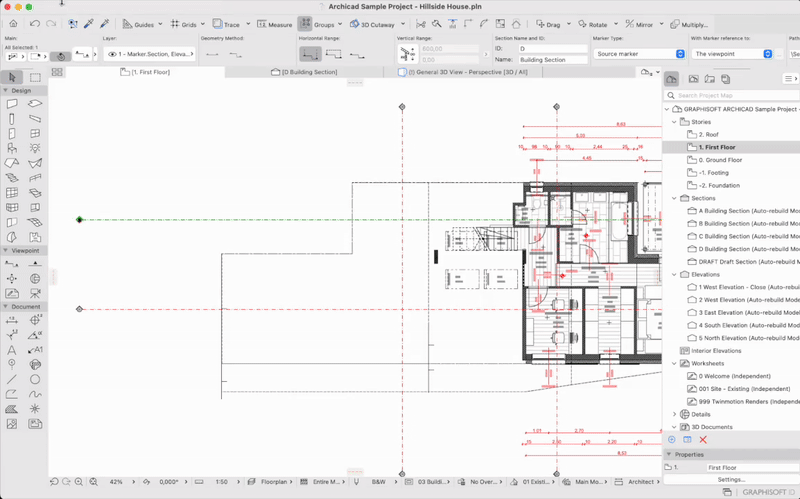Screen dimensions: 800x499
Task: Click the Inject Parameters syringe
Action: [105, 24]
